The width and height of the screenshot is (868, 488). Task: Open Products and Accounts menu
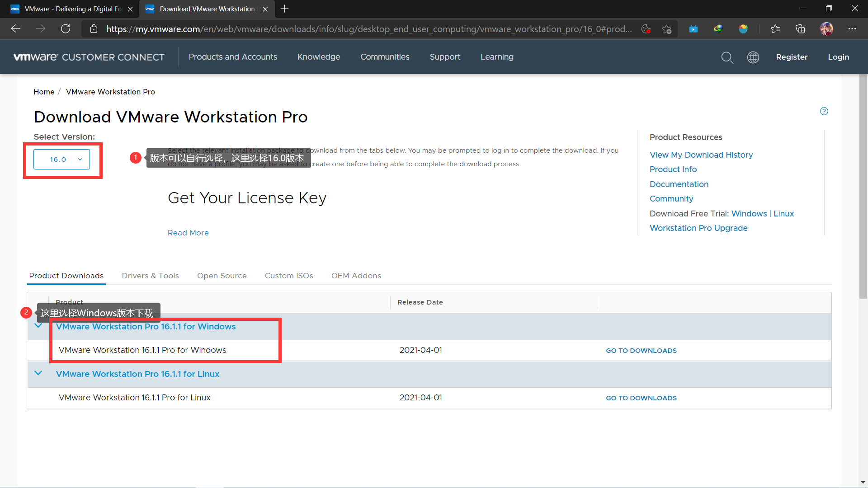[232, 57]
